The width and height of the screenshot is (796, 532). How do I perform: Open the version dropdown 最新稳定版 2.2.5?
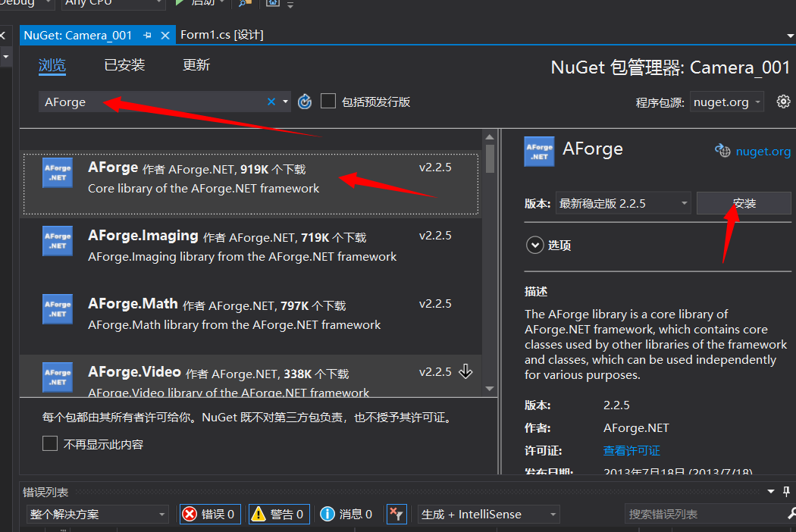pos(623,203)
